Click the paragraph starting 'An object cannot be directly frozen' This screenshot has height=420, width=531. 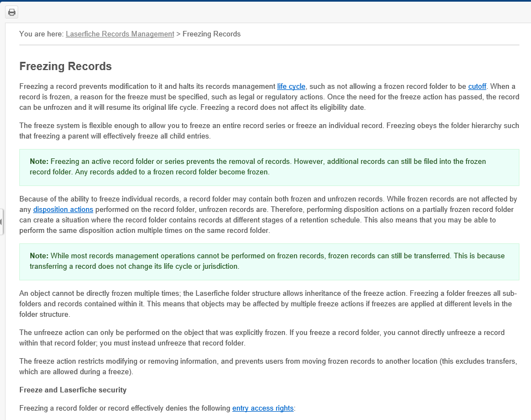pyautogui.click(x=269, y=304)
